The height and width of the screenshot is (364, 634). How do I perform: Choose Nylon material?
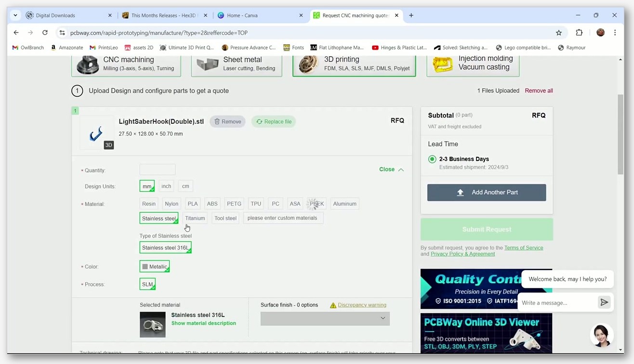coord(172,204)
